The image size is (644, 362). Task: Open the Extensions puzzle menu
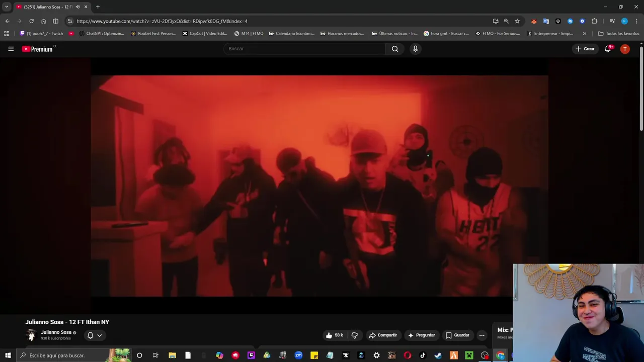tap(594, 21)
